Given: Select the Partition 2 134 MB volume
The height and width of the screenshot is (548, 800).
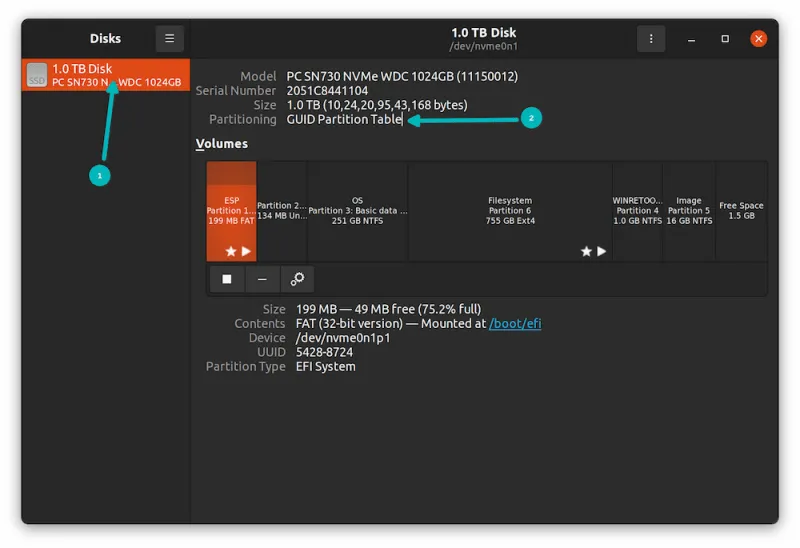Looking at the screenshot, I should (281, 211).
